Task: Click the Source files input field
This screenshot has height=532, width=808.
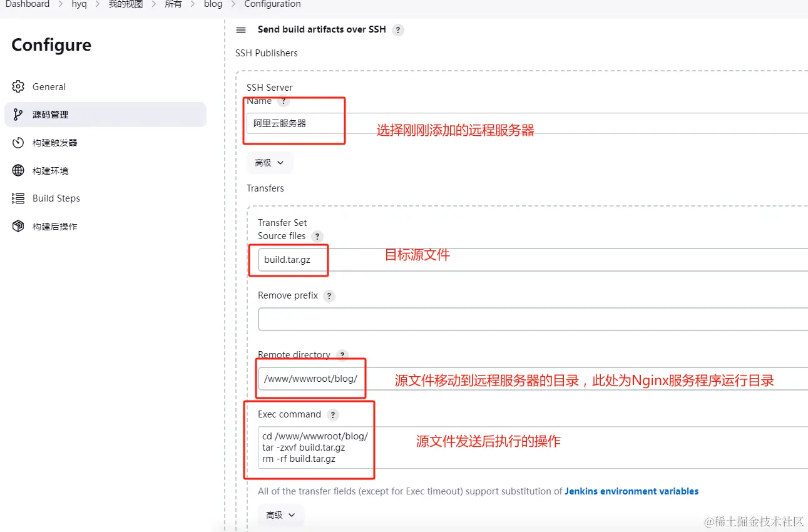Action: point(533,260)
